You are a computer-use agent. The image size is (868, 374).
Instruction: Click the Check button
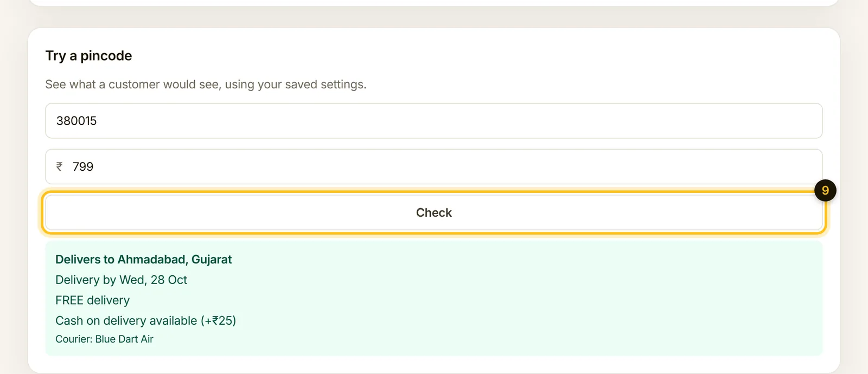pyautogui.click(x=434, y=212)
